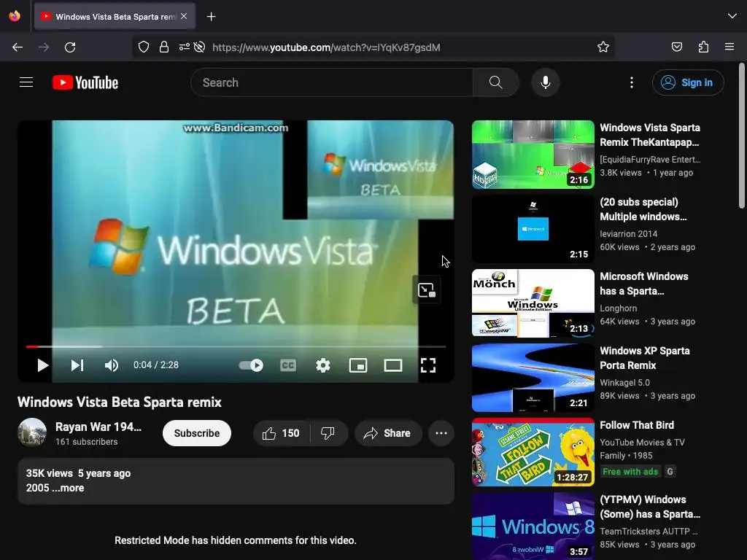
Task: Go to YouTube home via logo
Action: point(85,82)
